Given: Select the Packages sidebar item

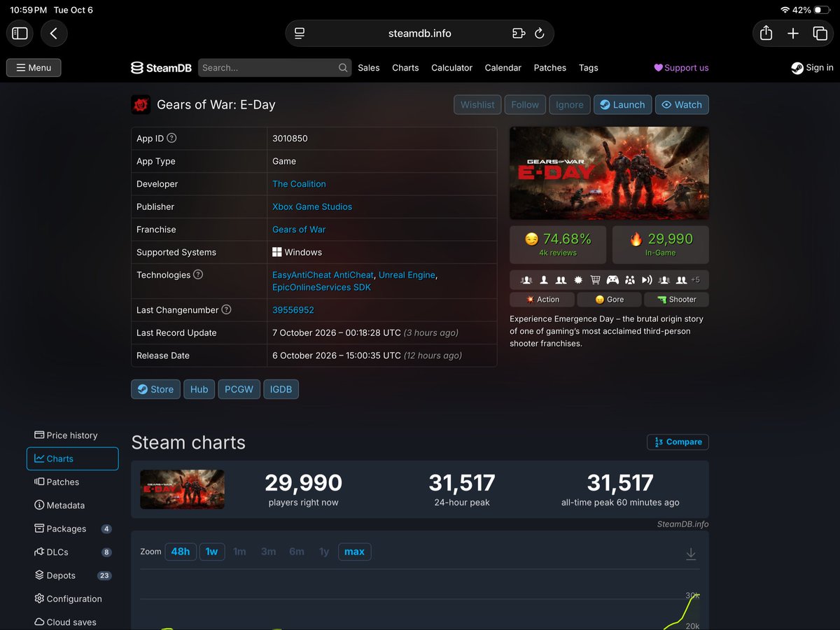Looking at the screenshot, I should (73, 528).
